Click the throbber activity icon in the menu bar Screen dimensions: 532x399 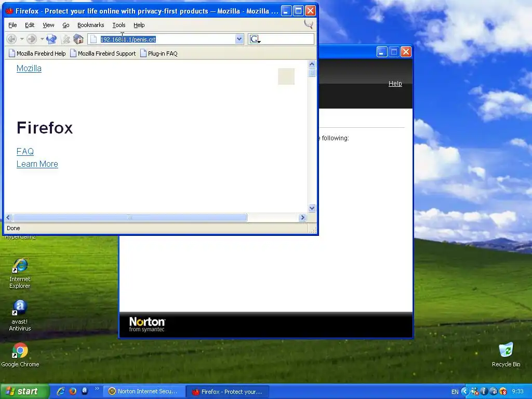click(309, 24)
